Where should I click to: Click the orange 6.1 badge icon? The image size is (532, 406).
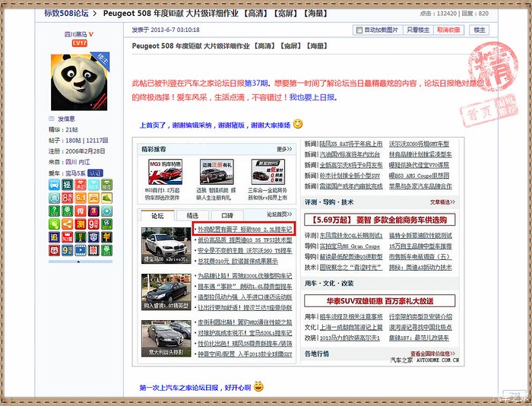pos(80,198)
